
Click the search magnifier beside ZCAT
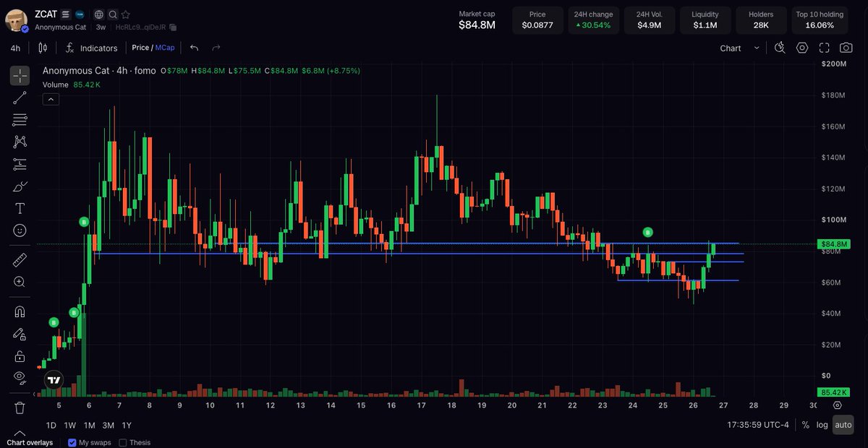click(x=113, y=14)
